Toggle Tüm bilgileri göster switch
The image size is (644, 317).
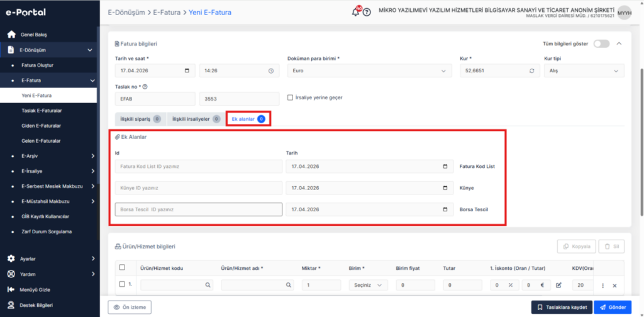(602, 44)
